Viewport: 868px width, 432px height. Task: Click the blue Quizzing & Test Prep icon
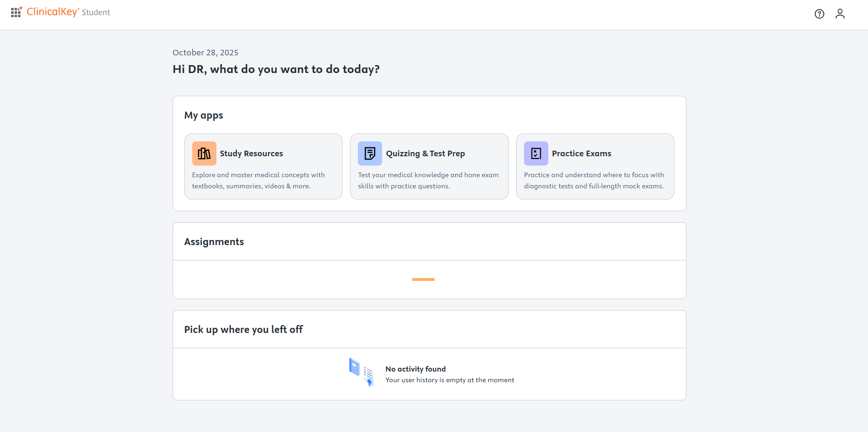click(370, 153)
